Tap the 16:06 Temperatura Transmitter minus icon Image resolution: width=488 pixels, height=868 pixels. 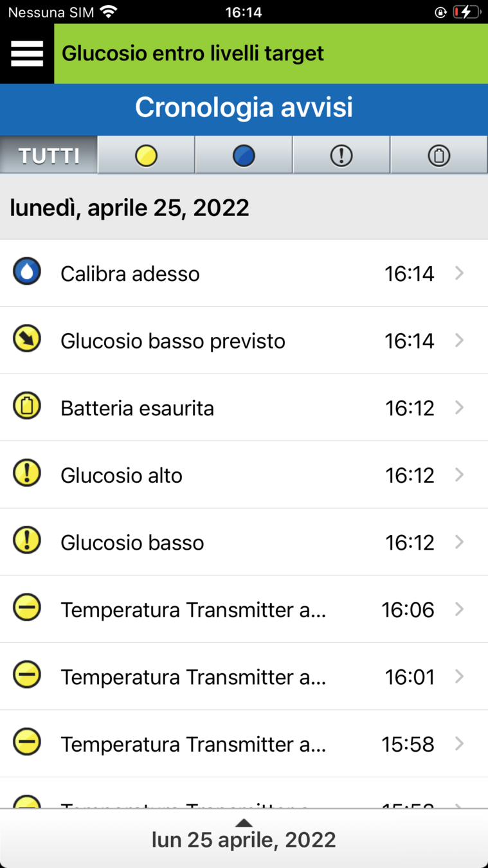click(27, 608)
